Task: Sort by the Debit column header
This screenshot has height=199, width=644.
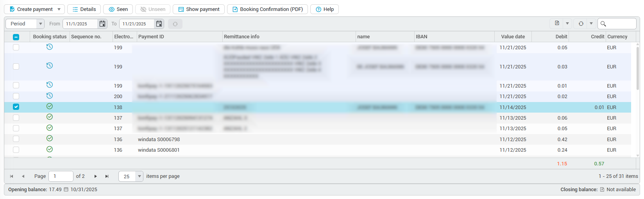Action: (561, 37)
